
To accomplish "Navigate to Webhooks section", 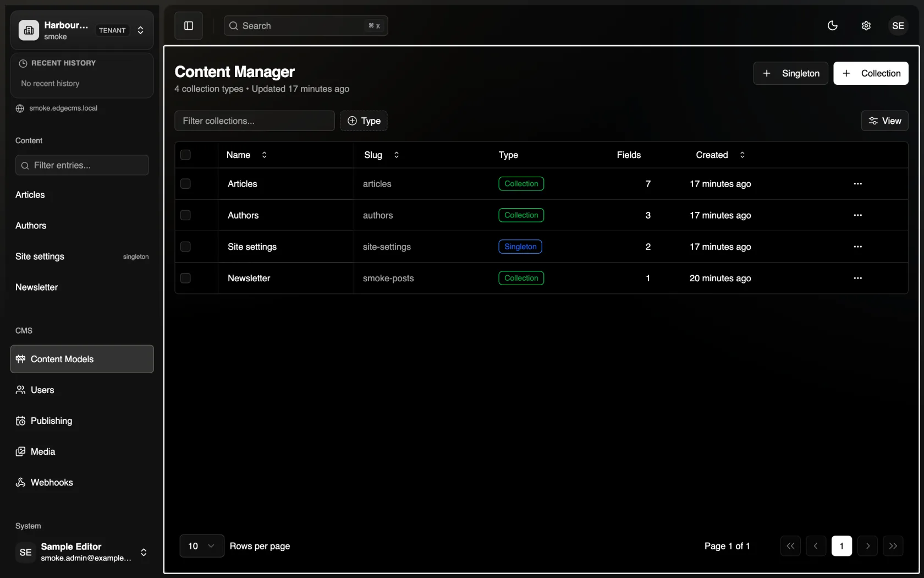I will pyautogui.click(x=82, y=482).
